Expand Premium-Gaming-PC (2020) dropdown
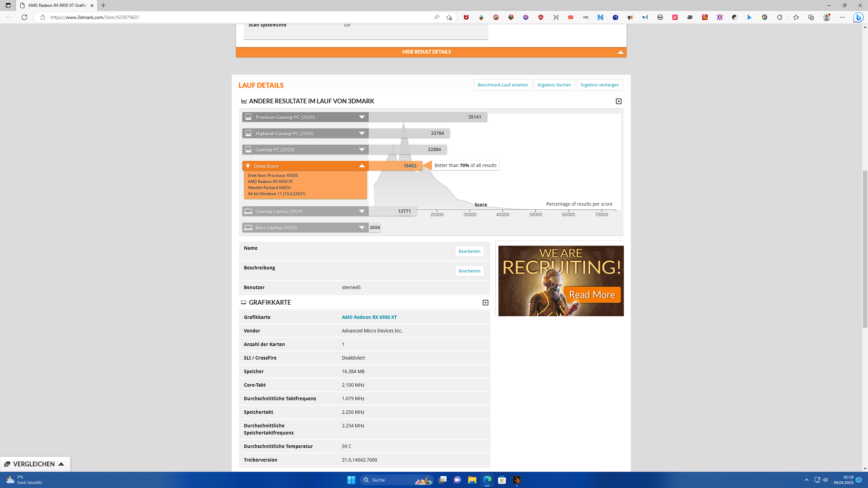The width and height of the screenshot is (868, 488). pos(362,117)
